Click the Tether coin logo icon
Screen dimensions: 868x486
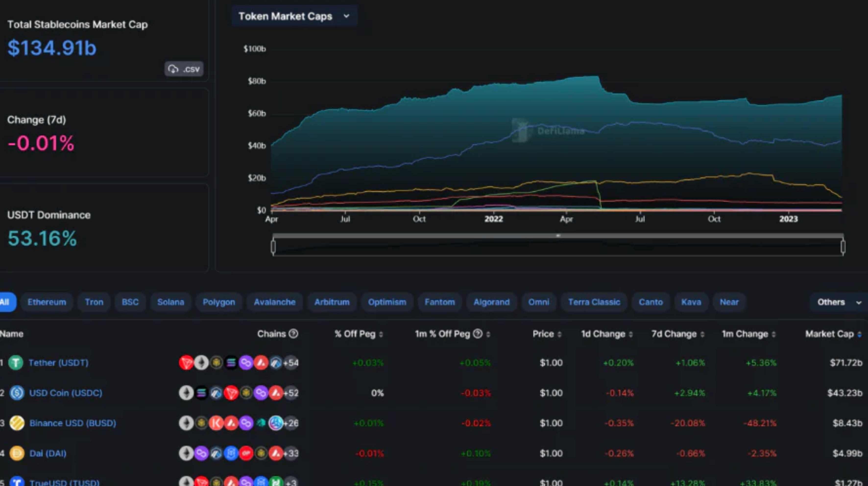pos(15,363)
